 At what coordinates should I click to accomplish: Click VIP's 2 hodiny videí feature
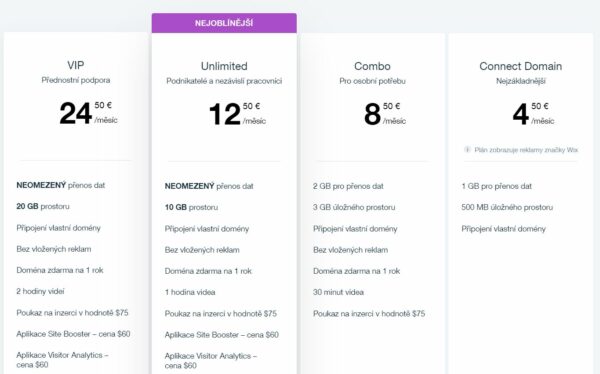(40, 291)
